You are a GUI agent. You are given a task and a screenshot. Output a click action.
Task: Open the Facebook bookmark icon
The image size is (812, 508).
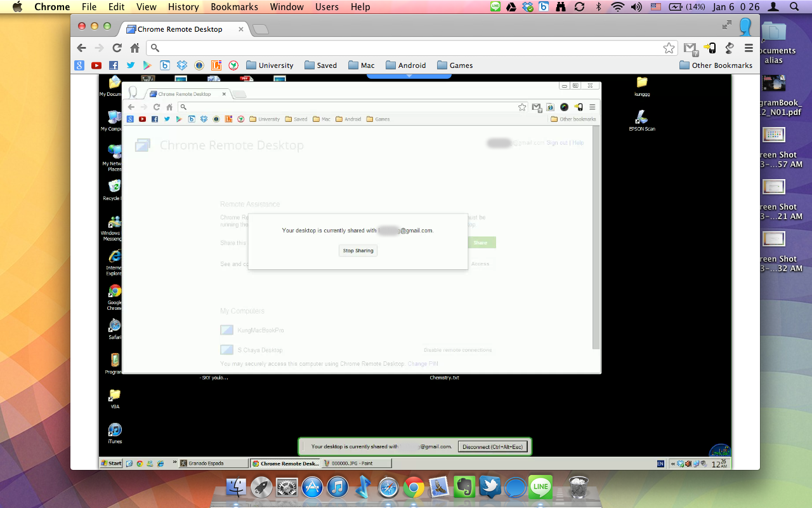click(114, 65)
